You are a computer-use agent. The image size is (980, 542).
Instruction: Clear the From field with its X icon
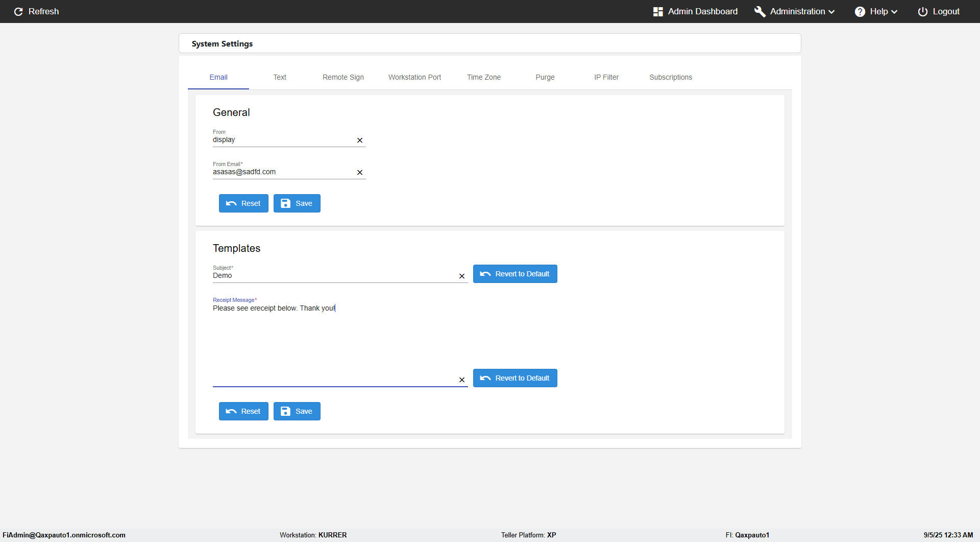pos(360,140)
